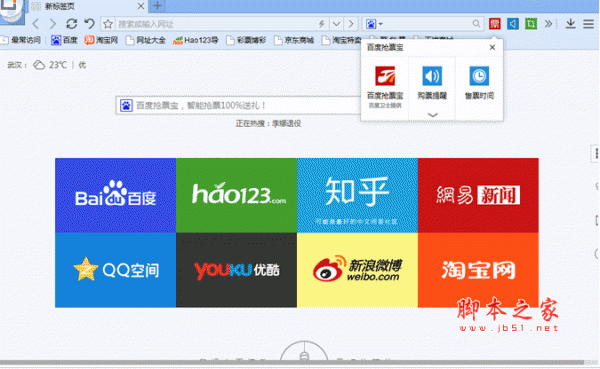Click the magnifier search icon
The height and width of the screenshot is (369, 600).
[476, 24]
